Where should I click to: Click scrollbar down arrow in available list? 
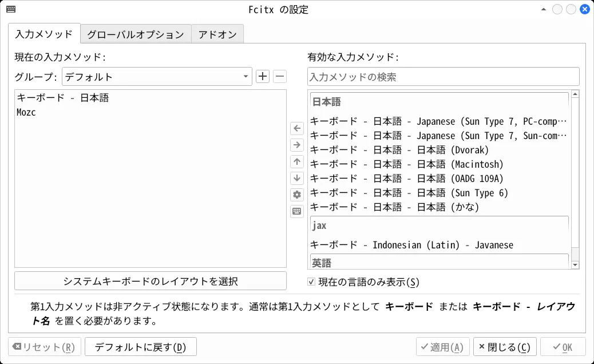[575, 264]
